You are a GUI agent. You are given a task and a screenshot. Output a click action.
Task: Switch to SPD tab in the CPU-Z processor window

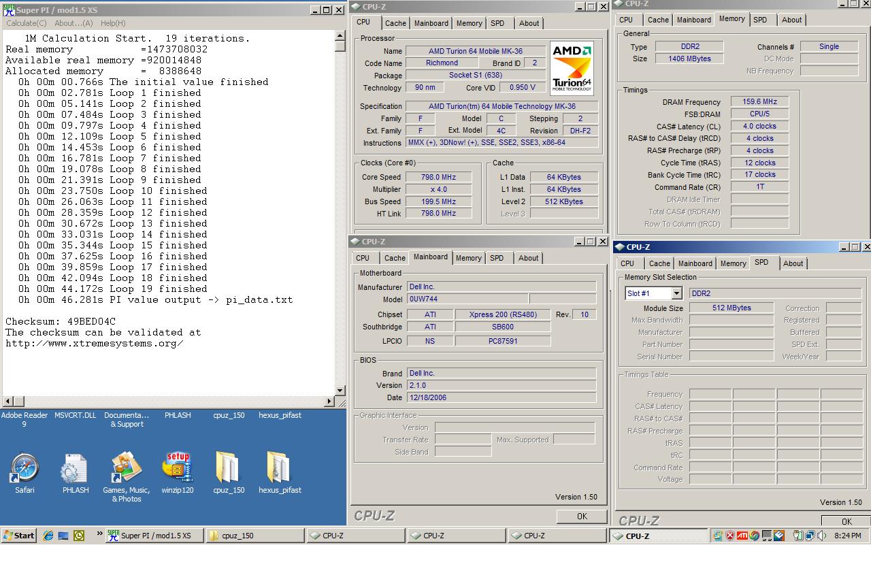click(498, 23)
